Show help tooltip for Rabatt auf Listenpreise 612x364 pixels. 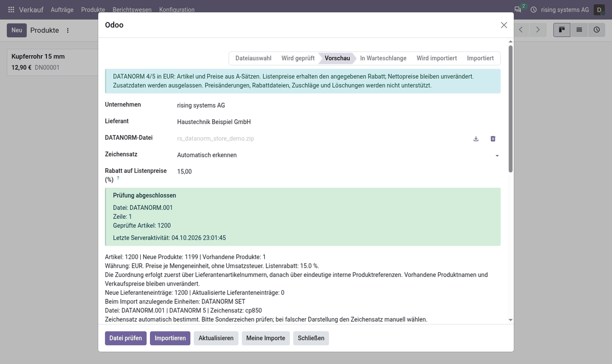point(118,178)
